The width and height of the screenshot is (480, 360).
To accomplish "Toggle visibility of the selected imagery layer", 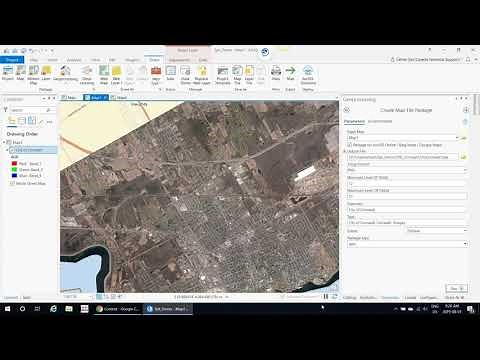I will click(12, 150).
